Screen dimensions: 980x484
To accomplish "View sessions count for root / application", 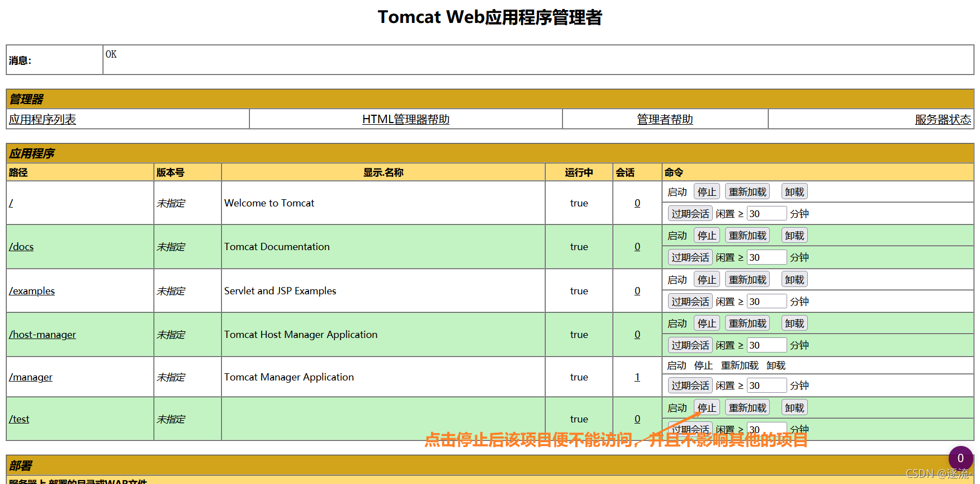I will [x=637, y=203].
